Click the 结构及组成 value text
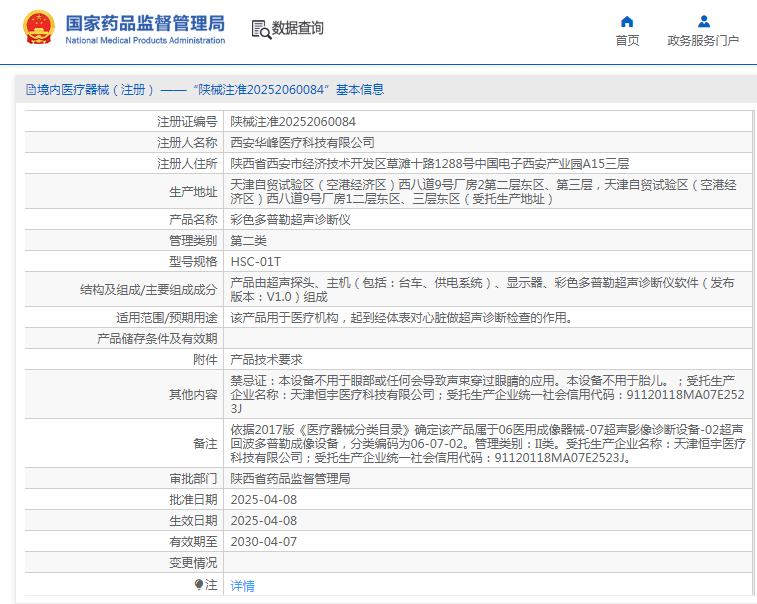The width and height of the screenshot is (757, 604). [x=482, y=290]
